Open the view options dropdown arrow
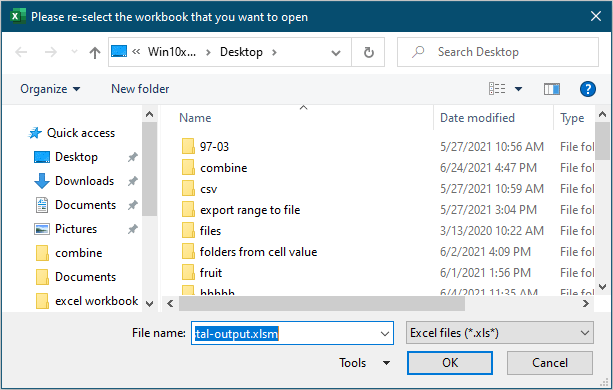The height and width of the screenshot is (390, 613). click(x=518, y=89)
